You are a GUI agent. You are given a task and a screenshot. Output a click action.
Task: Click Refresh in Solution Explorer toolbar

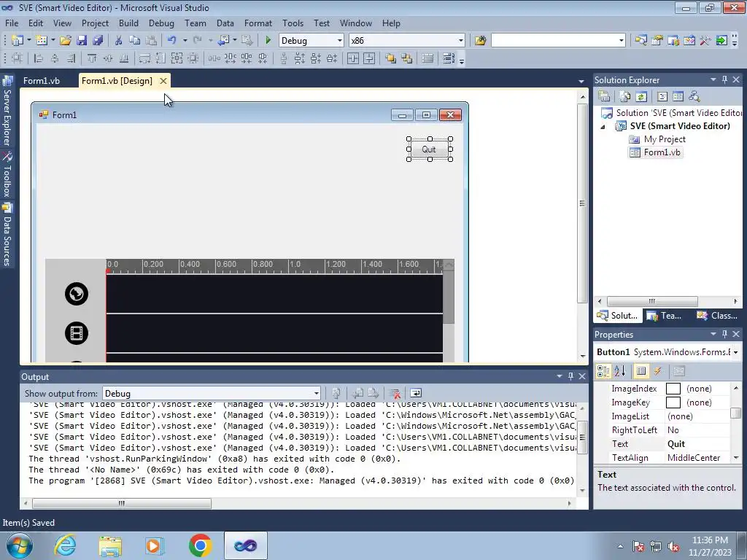coord(641,97)
